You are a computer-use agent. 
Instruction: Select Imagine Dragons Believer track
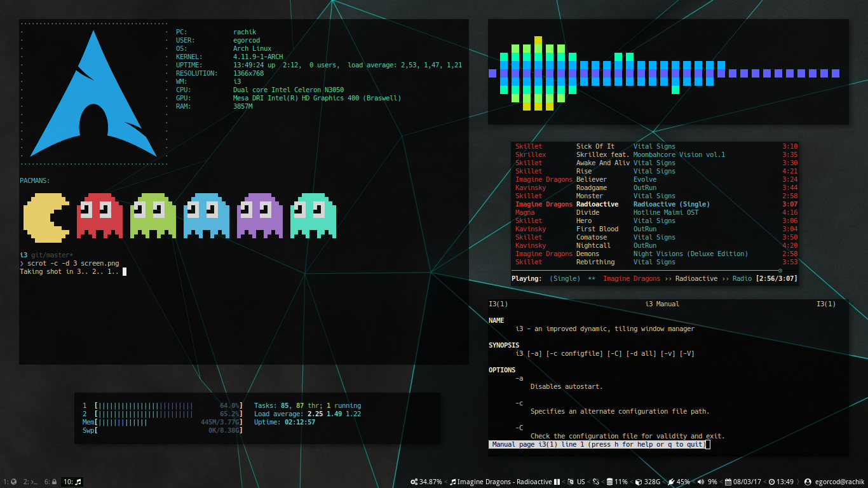656,179
